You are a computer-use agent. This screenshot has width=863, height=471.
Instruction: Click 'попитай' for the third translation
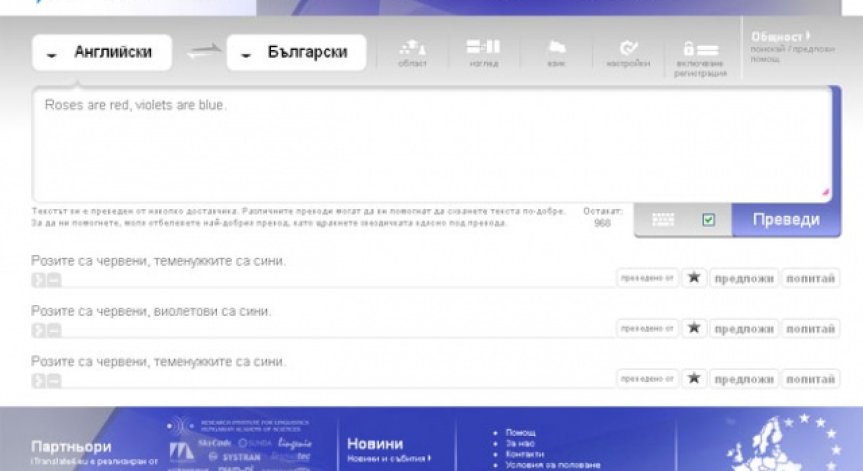(x=810, y=379)
